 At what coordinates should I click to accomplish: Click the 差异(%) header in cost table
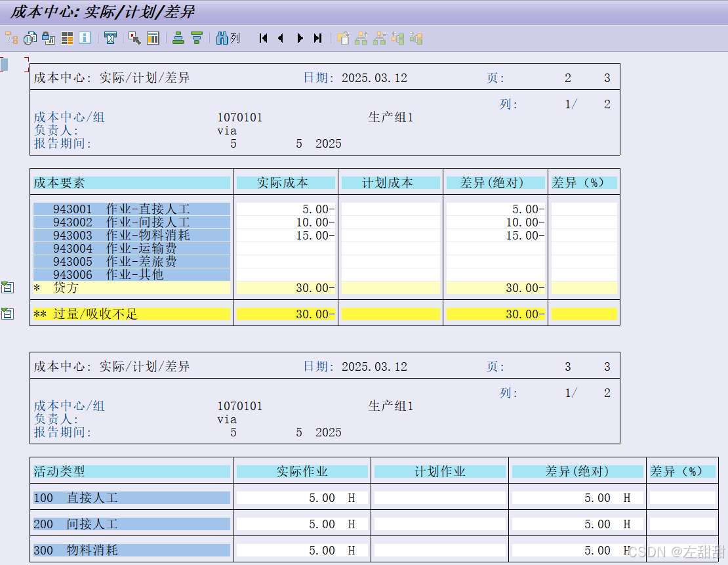tap(584, 182)
